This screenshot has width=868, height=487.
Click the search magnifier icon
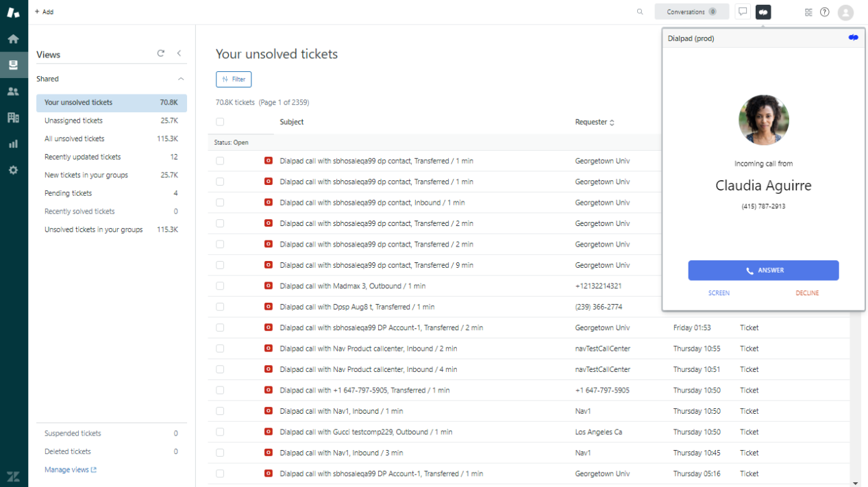[640, 12]
